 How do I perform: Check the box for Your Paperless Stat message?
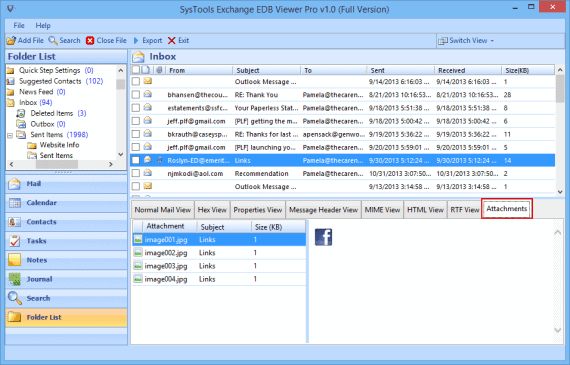(136, 108)
